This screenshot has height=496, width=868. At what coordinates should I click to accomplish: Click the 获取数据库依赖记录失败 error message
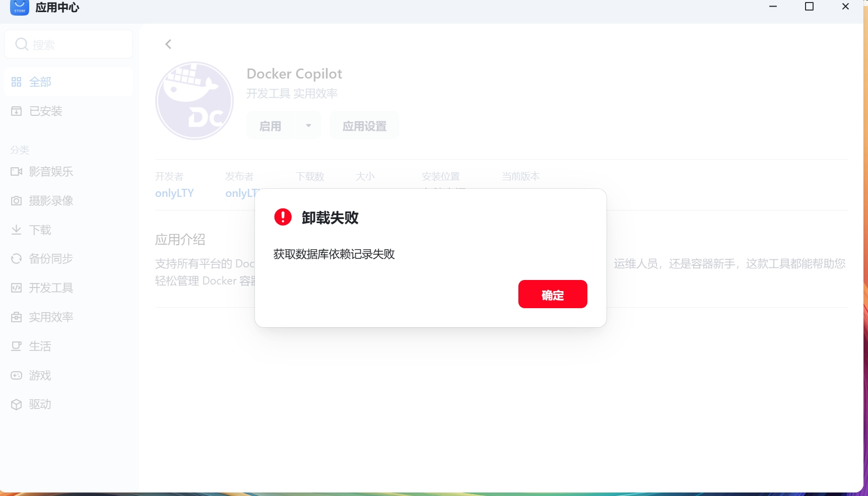point(334,254)
